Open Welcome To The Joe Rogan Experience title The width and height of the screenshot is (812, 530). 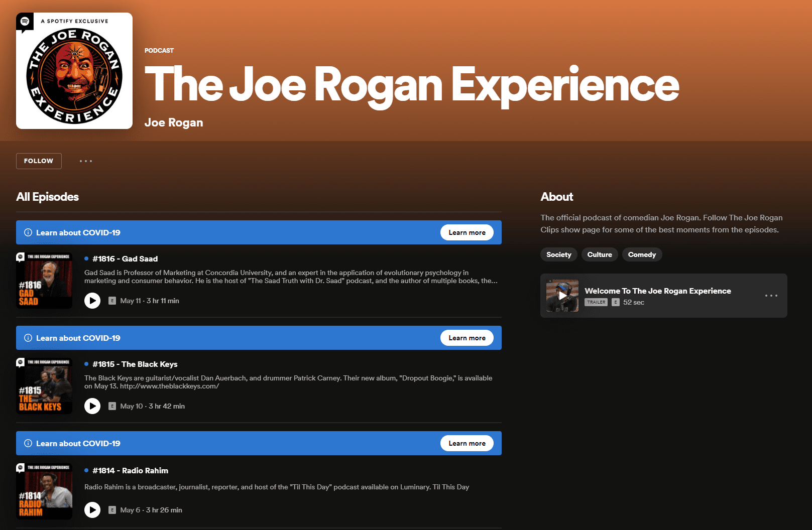tap(658, 291)
